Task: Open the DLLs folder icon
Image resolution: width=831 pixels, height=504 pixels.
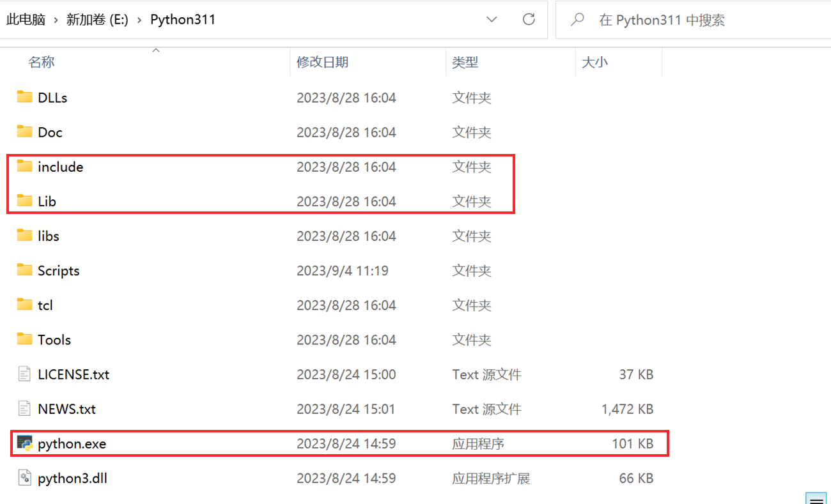Action: click(x=24, y=97)
